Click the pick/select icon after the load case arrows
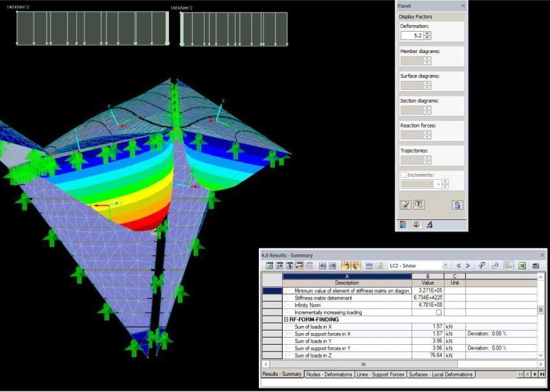 coord(481,266)
